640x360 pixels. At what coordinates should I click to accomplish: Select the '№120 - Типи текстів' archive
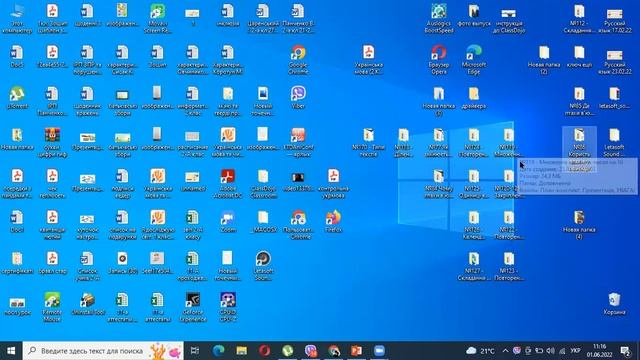pyautogui.click(x=369, y=143)
